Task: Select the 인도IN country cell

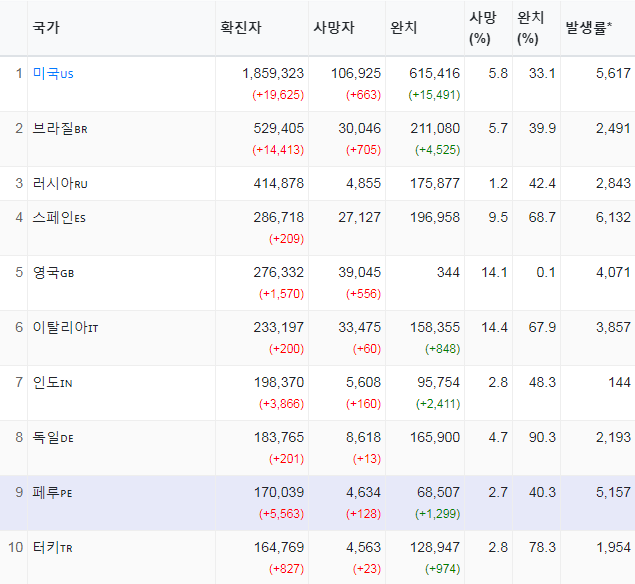Action: 53,383
